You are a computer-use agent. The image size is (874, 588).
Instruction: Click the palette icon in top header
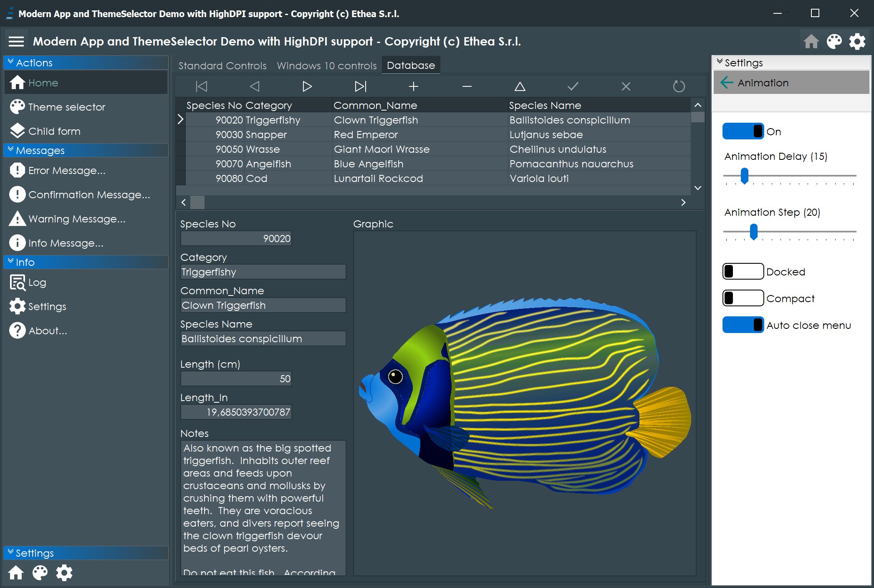click(834, 41)
